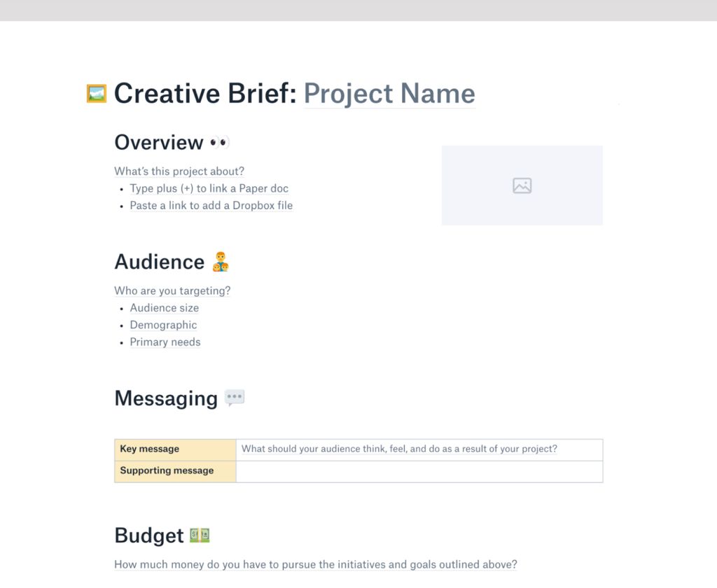Click "Paste a link to add a Dropbox file" bullet

[x=211, y=206]
